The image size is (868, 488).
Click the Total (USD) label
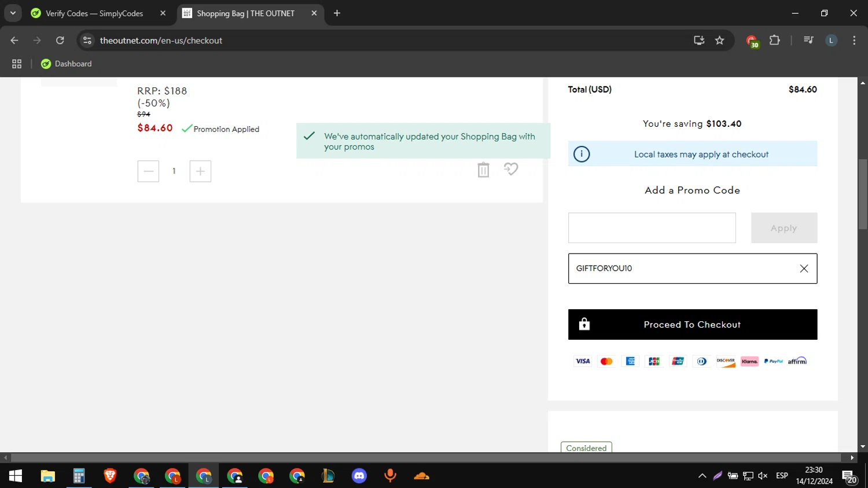pyautogui.click(x=590, y=89)
